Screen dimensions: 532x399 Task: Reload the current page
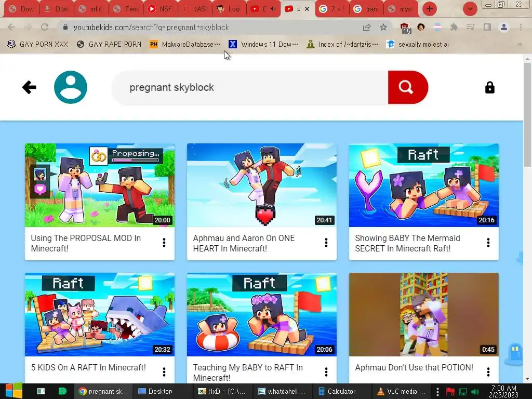coord(45,27)
